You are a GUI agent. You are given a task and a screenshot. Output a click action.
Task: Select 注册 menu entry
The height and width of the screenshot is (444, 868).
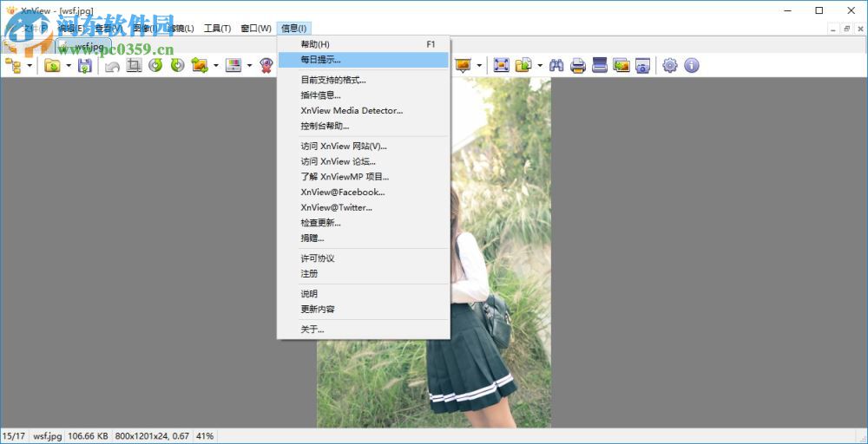coord(363,274)
